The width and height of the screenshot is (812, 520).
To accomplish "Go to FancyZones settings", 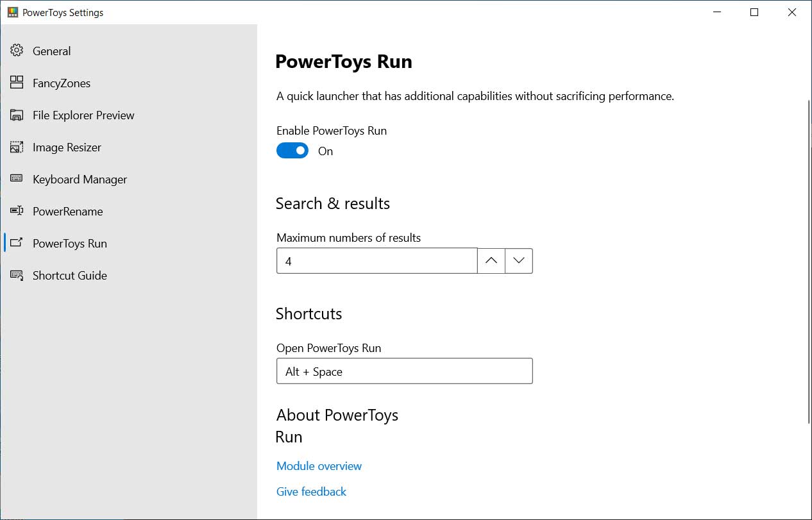I will 62,83.
